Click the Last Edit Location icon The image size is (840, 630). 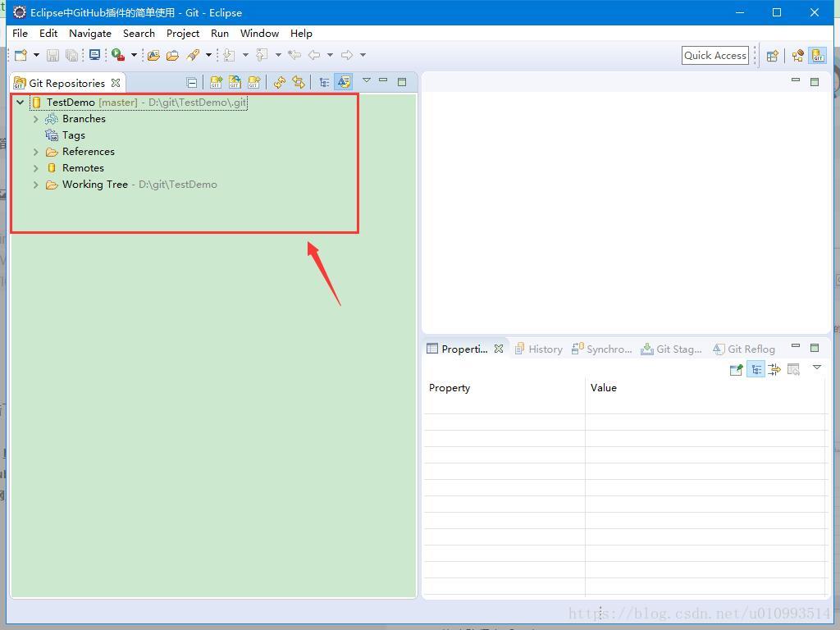pyautogui.click(x=294, y=55)
